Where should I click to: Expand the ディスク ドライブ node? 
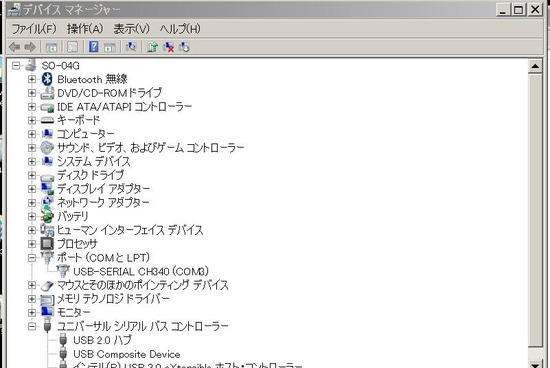click(32, 175)
